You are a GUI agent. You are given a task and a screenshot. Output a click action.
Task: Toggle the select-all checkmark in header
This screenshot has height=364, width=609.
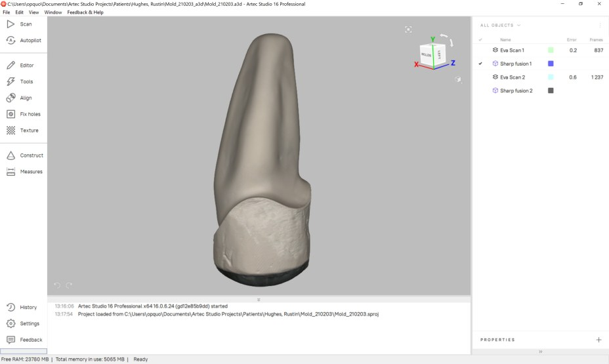(x=480, y=40)
